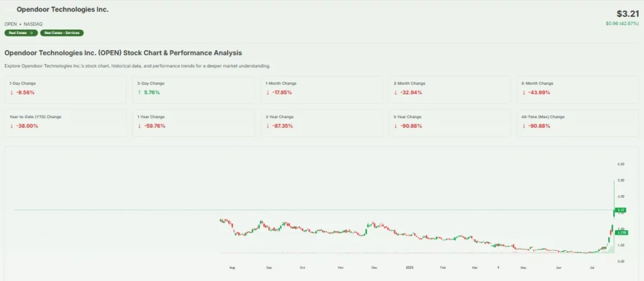
Task: Click the -43.99% six-month value
Action: (x=539, y=92)
